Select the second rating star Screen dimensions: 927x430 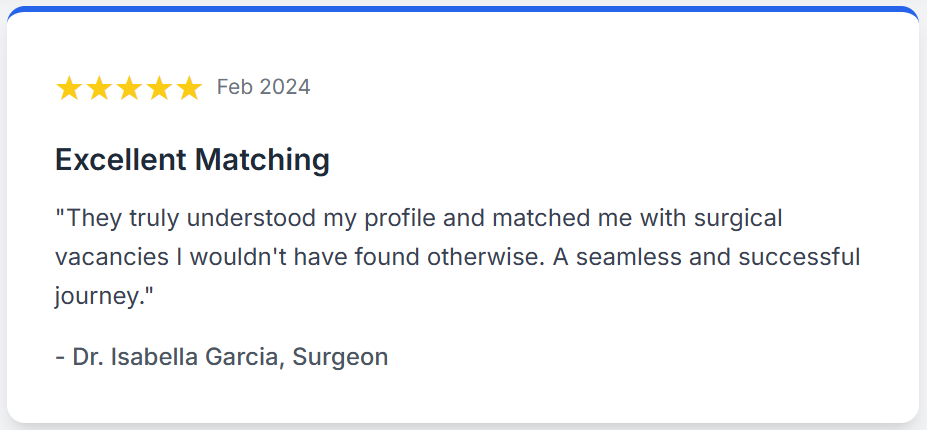click(x=99, y=88)
